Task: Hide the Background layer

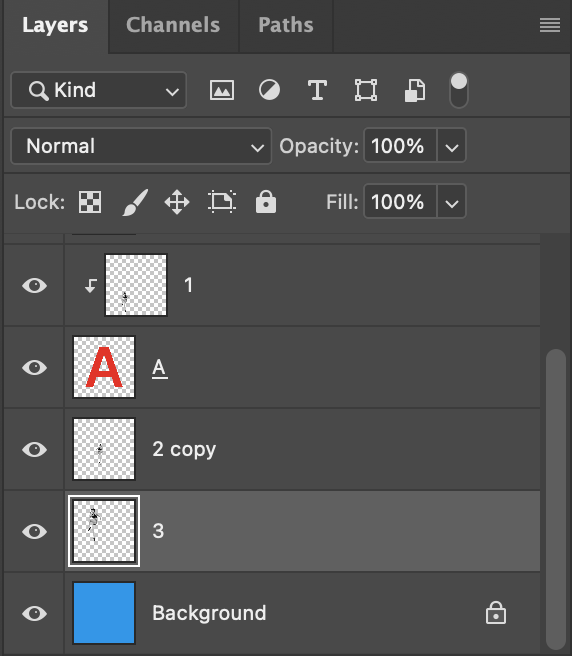Action: click(x=34, y=614)
